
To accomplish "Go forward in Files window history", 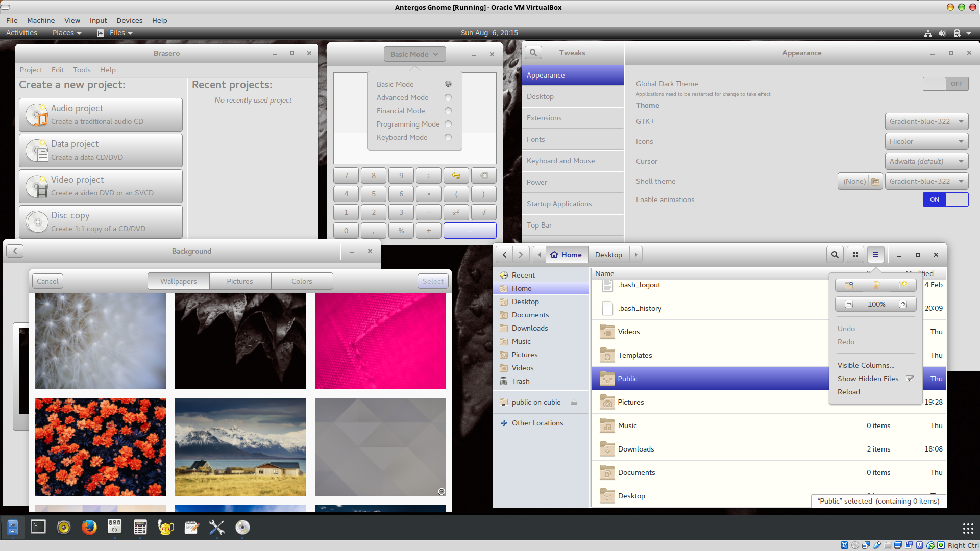I will pos(521,255).
